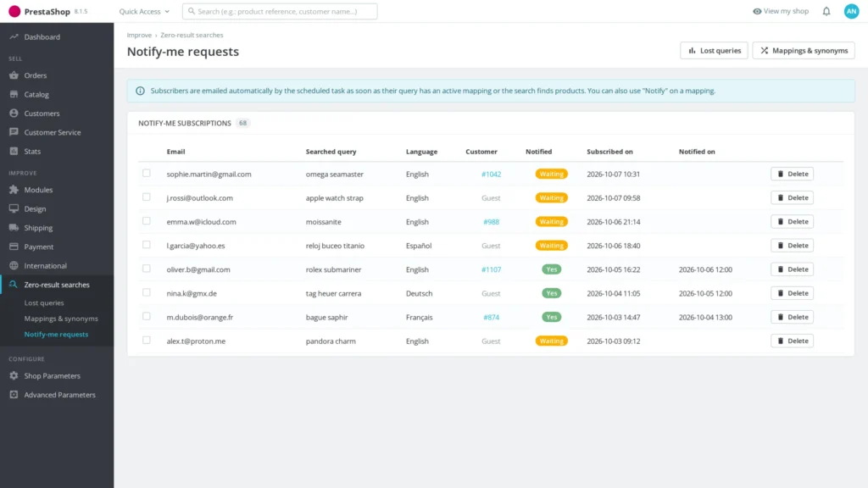Click the Modules puzzle icon
The image size is (868, 488).
[14, 190]
